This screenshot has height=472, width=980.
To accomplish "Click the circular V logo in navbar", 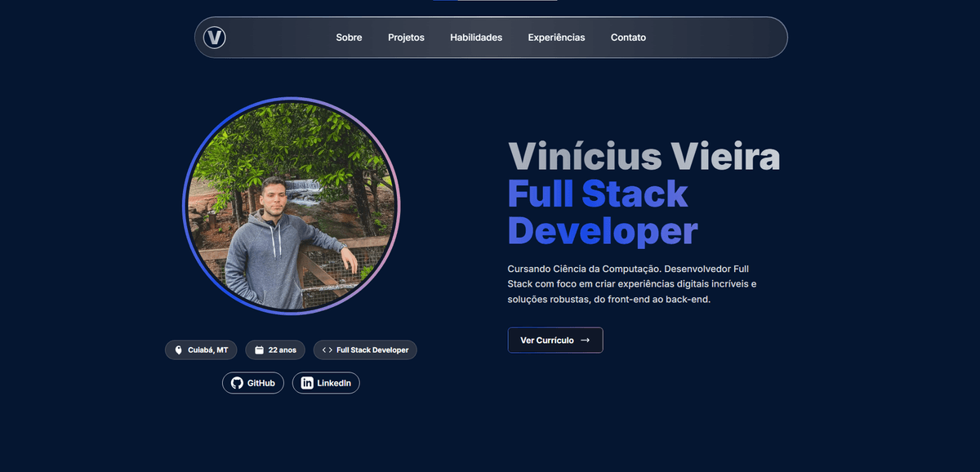I will [x=215, y=38].
